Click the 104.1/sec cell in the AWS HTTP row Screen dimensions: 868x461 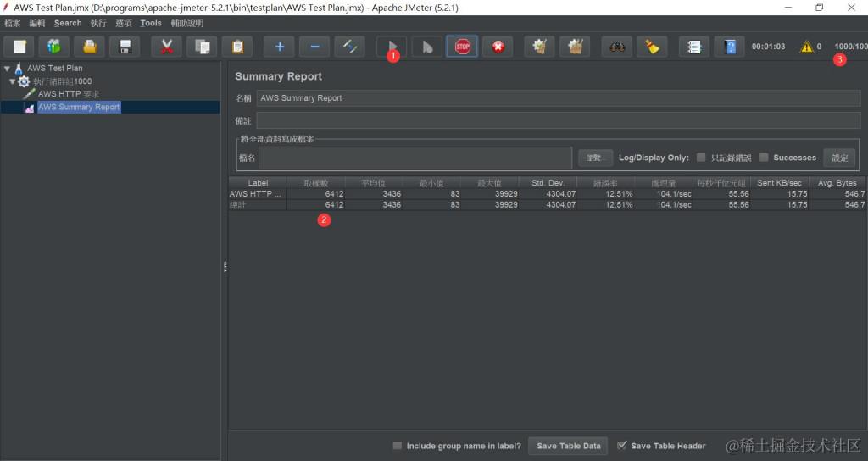pos(663,194)
